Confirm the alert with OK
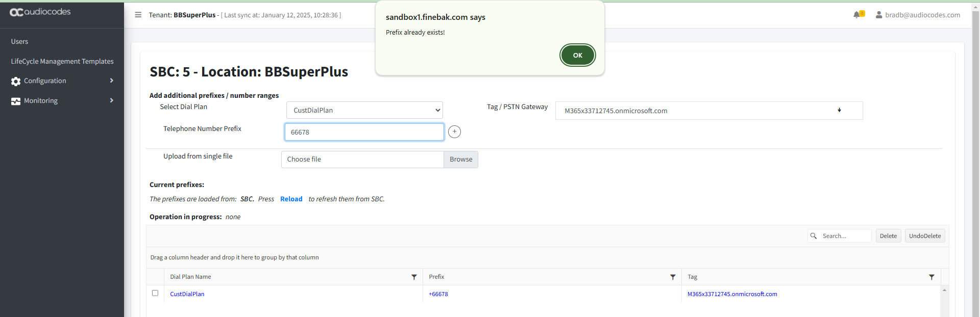This screenshot has width=980, height=317. tap(578, 55)
